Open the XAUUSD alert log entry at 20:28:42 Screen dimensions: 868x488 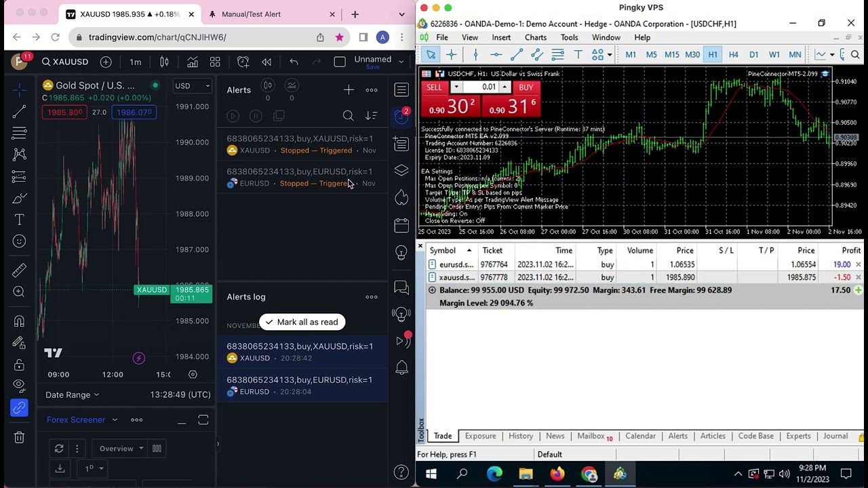pos(302,352)
